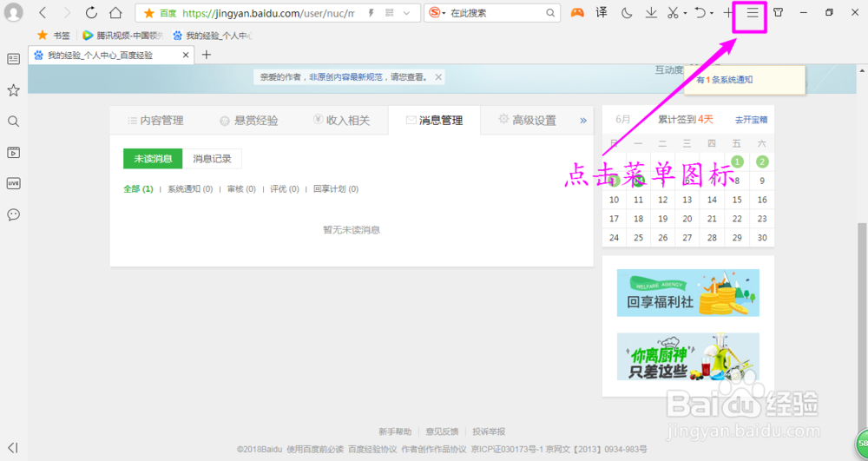Click the undo close-tab icon
This screenshot has height=461, width=868.
coord(700,13)
